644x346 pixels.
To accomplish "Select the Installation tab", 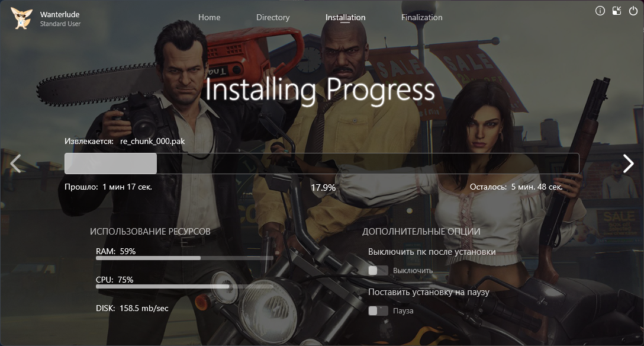I will click(345, 17).
